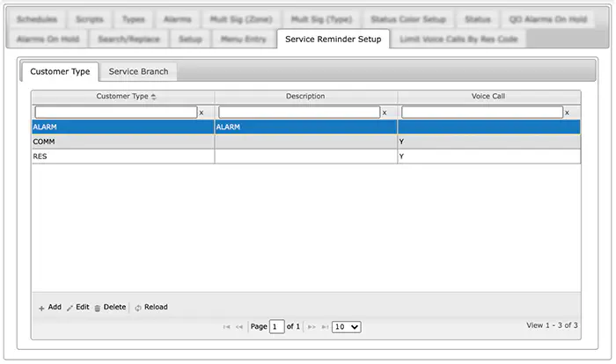Clear the Customer Type filter with x

coord(202,113)
